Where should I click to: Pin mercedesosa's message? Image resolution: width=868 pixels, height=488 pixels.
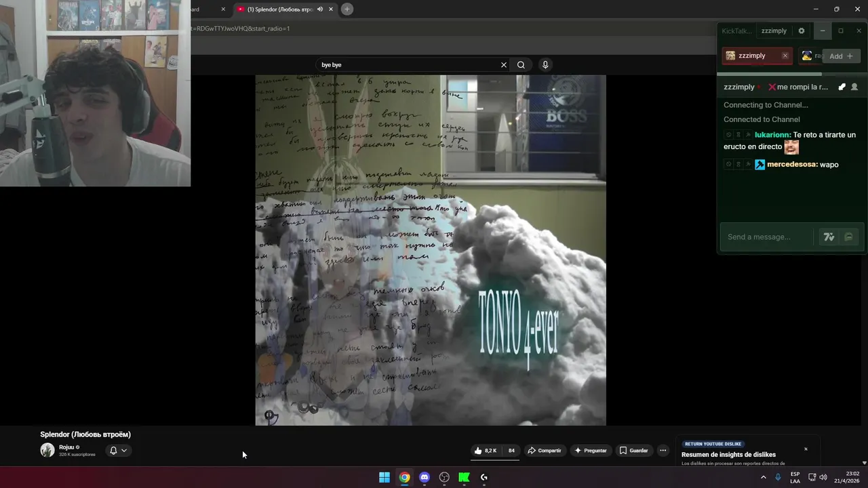748,165
